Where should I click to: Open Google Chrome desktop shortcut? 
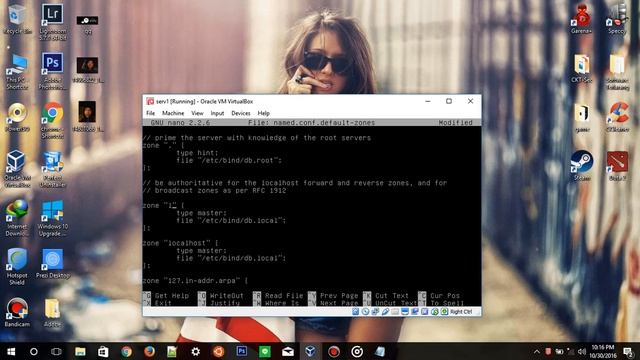(x=53, y=120)
